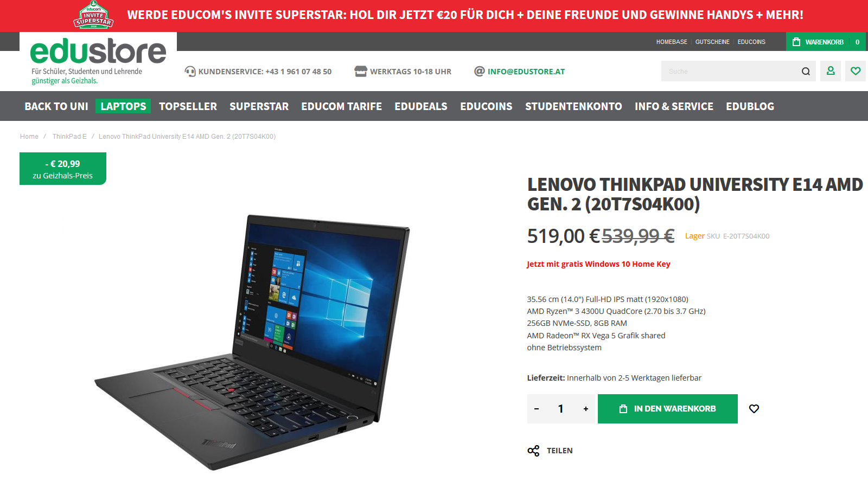Open the Topseller menu item
Viewport: 868px width, 488px height.
tap(188, 106)
